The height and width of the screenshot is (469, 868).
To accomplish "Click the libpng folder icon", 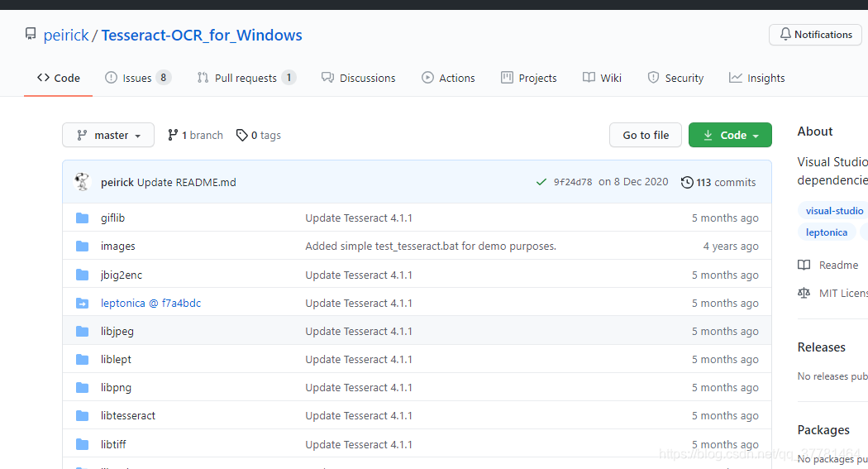I will (83, 388).
